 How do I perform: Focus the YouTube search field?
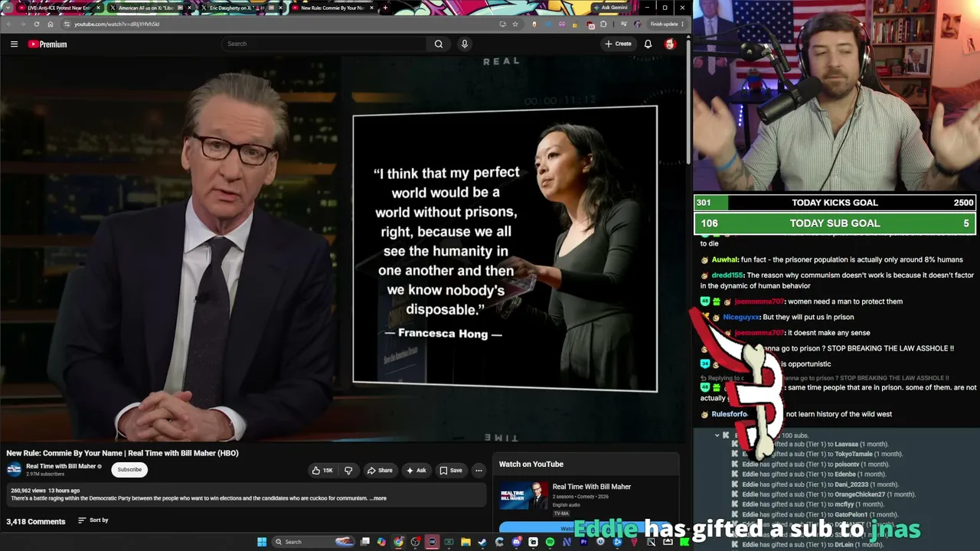point(325,44)
